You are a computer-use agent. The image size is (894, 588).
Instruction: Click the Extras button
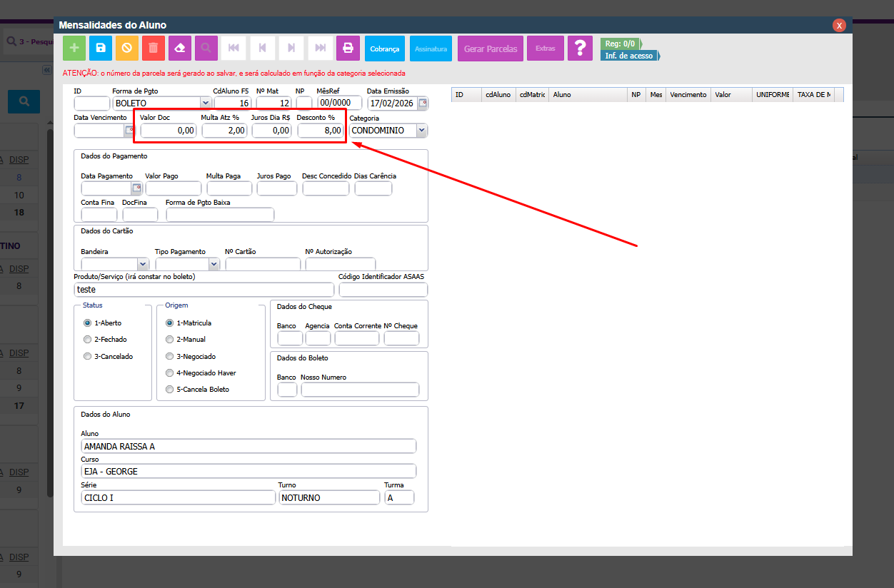(545, 49)
